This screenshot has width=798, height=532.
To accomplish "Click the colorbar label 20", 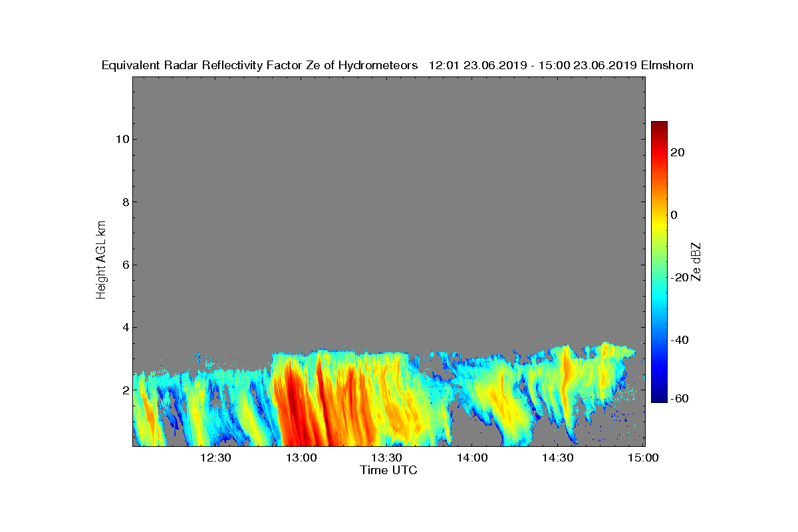I will [x=678, y=152].
